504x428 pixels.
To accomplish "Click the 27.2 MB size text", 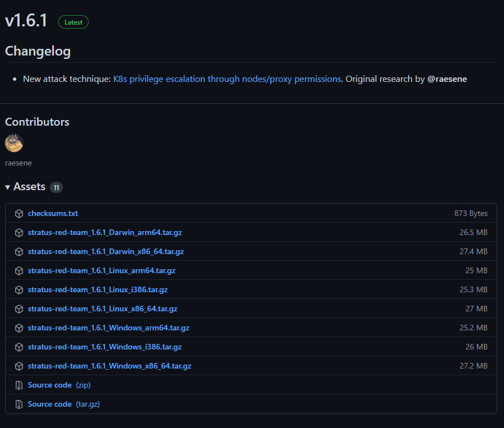I will tap(474, 366).
